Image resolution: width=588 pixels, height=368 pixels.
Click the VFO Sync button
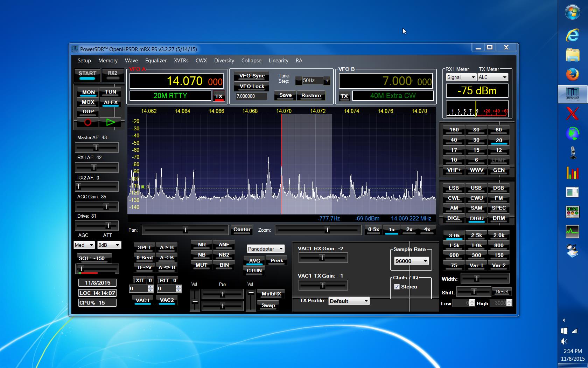coord(252,76)
